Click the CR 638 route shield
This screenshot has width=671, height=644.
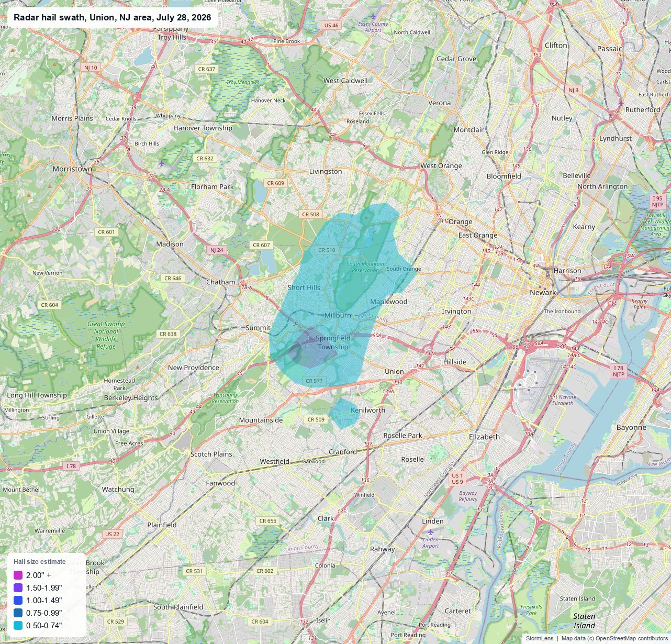pos(168,334)
